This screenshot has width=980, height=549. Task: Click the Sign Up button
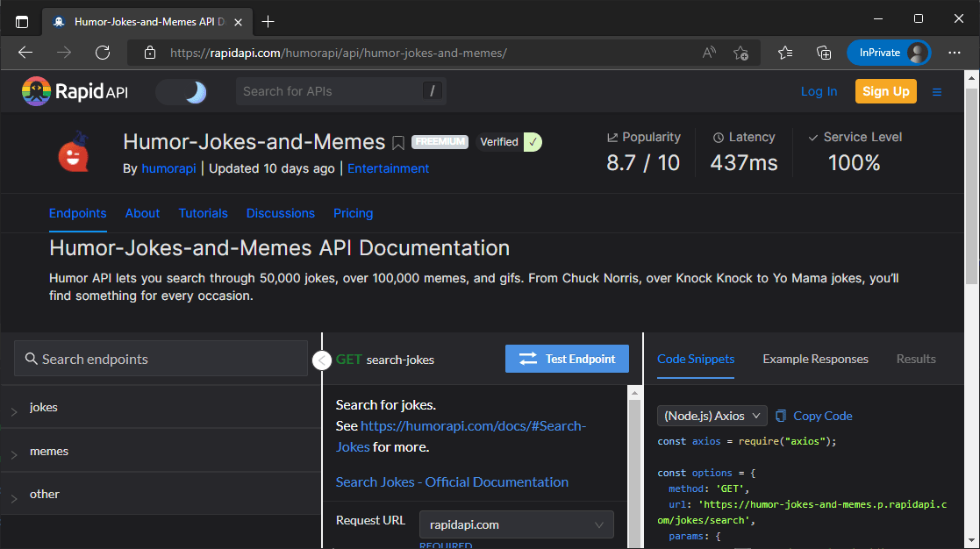(x=885, y=91)
